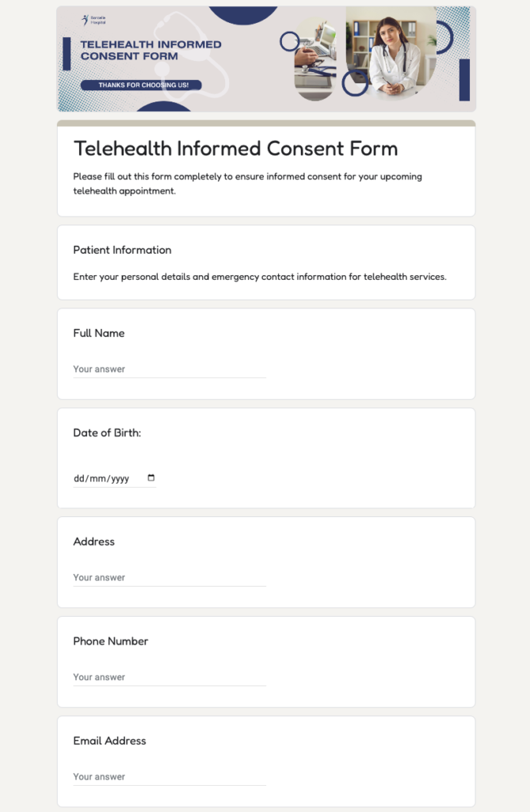Click the Address answer field
530x812 pixels.
tap(169, 577)
